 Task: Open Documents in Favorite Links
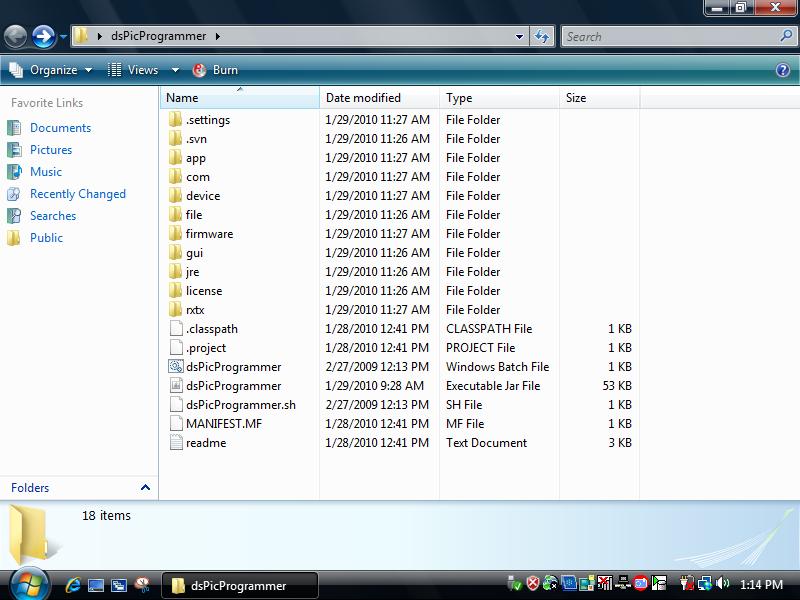point(60,128)
